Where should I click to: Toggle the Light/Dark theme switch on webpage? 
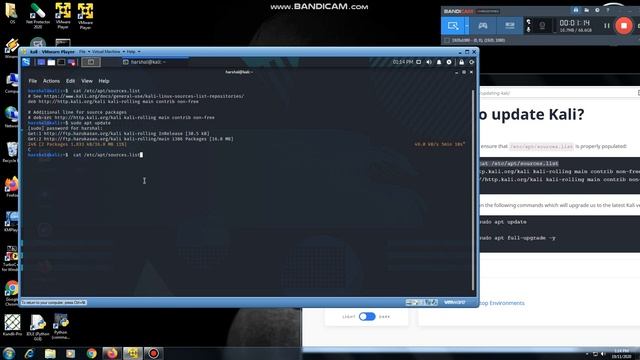pyautogui.click(x=367, y=317)
